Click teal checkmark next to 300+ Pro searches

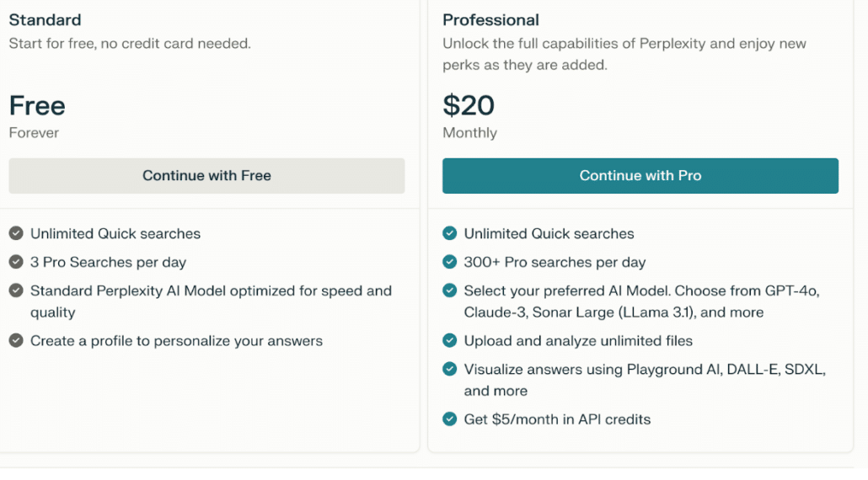tap(449, 262)
